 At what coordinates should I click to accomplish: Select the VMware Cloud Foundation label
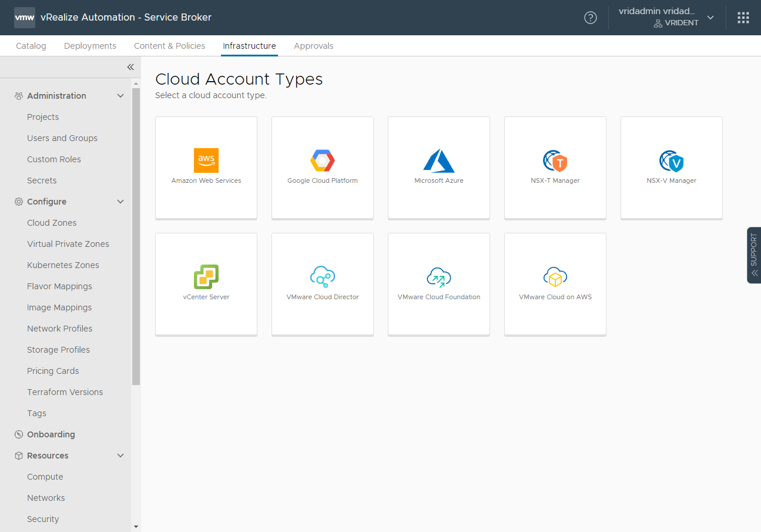pos(439,297)
